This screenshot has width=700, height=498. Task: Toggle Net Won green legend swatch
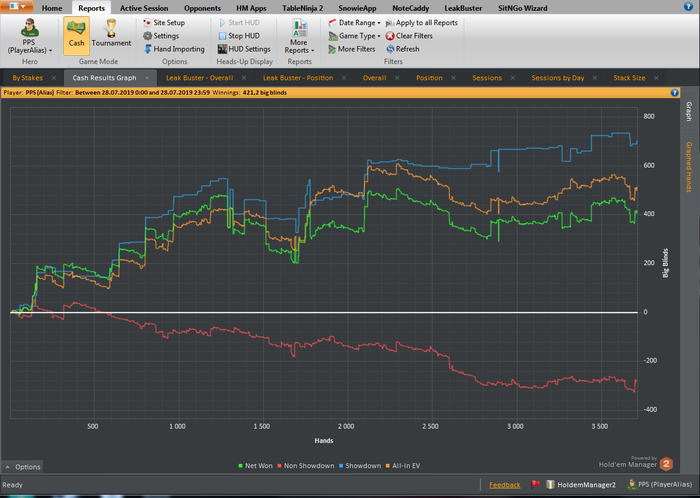(x=241, y=465)
